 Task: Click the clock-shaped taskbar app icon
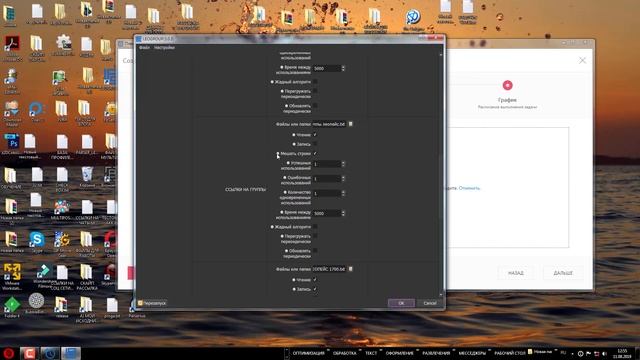point(50,353)
